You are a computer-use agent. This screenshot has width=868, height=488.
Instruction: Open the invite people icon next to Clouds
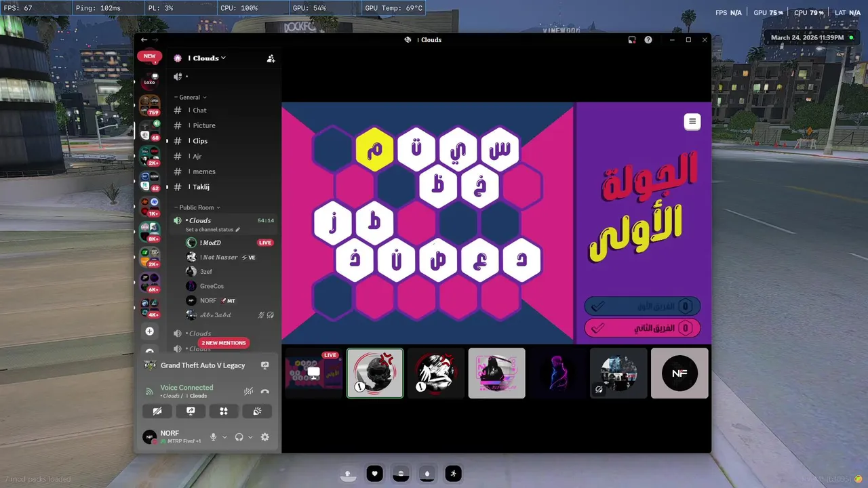271,58
